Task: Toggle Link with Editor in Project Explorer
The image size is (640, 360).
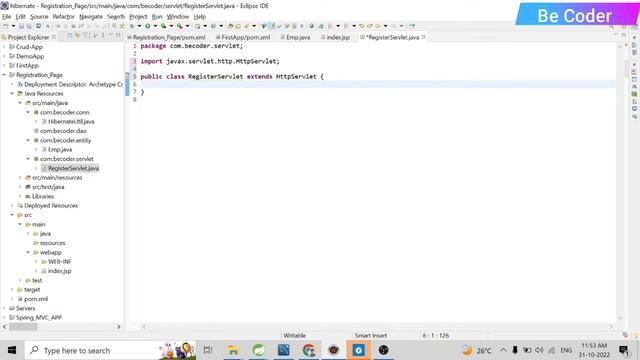Action: tap(77, 36)
